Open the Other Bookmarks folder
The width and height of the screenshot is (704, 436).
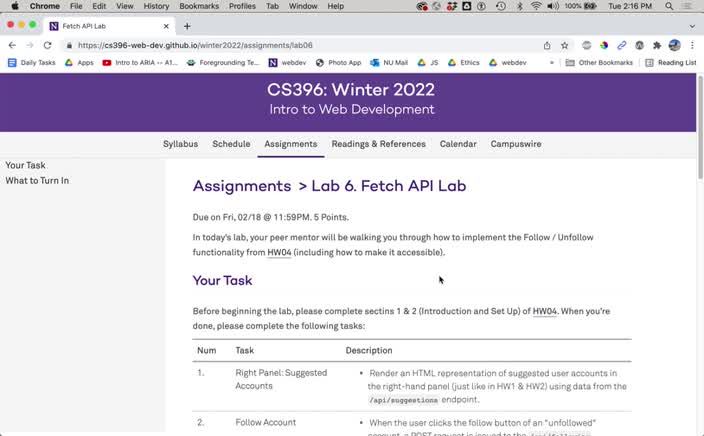click(599, 63)
